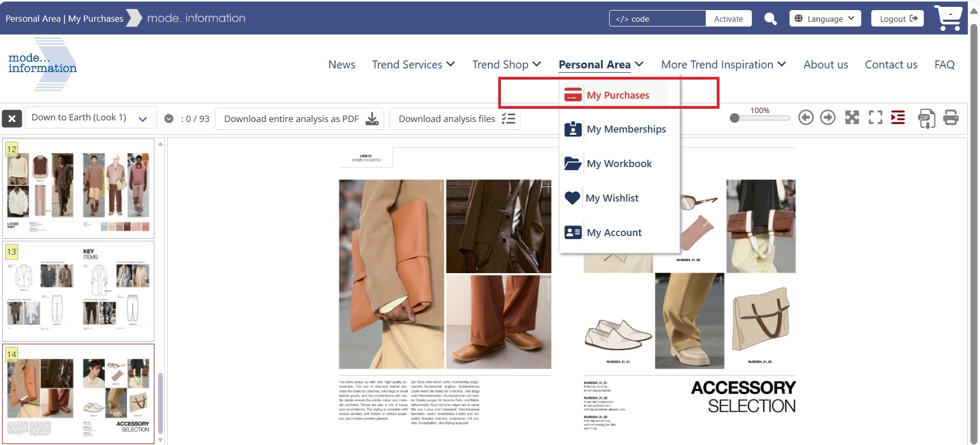Go to the next page arrow
The height and width of the screenshot is (445, 980).
[x=827, y=118]
